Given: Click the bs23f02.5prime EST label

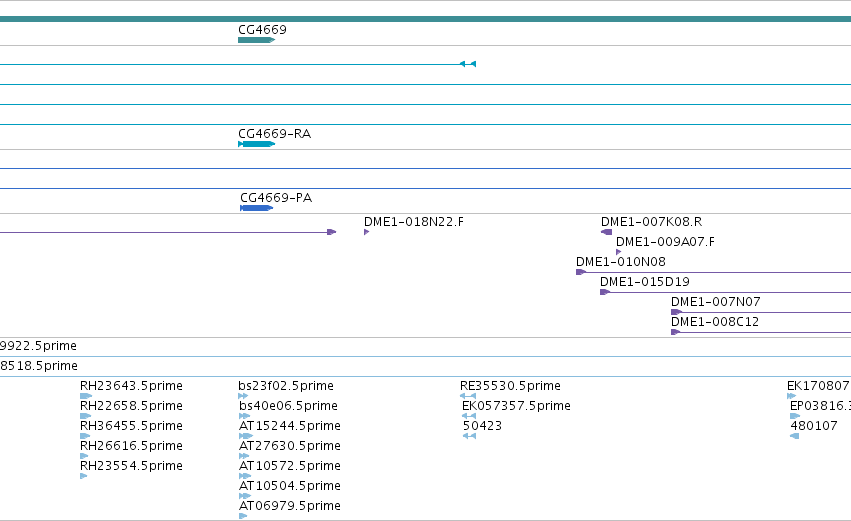Looking at the screenshot, I should pos(286,386).
